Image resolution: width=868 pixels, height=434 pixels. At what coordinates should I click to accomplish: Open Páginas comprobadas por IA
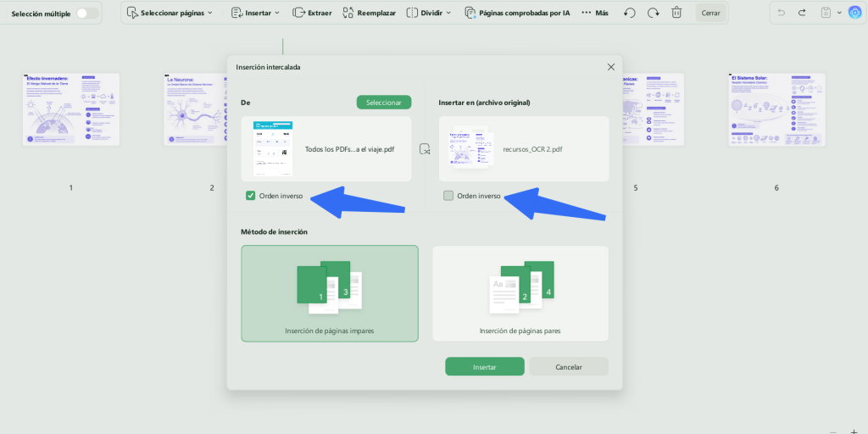[517, 13]
